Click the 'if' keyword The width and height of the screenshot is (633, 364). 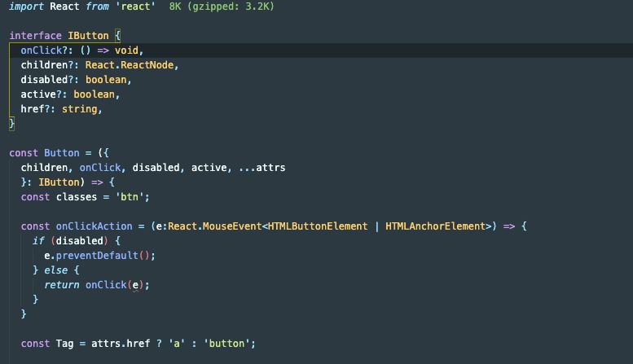(x=38, y=241)
